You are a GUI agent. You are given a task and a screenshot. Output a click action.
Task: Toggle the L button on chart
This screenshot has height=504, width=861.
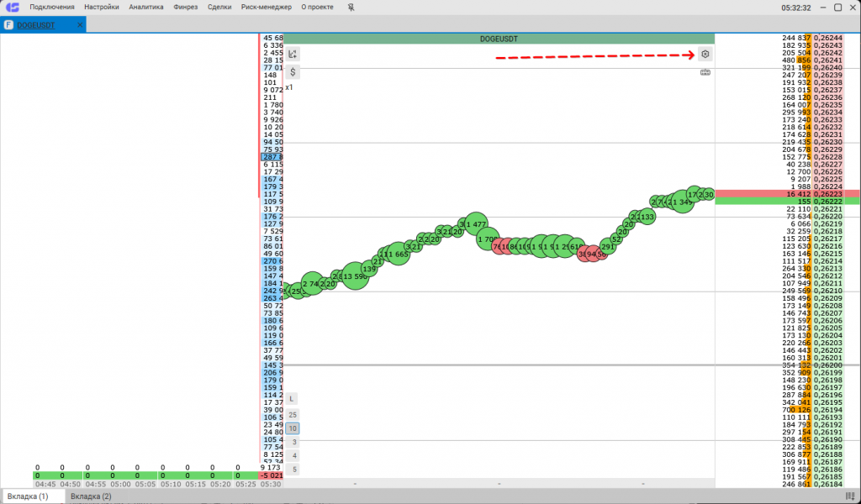tap(292, 398)
